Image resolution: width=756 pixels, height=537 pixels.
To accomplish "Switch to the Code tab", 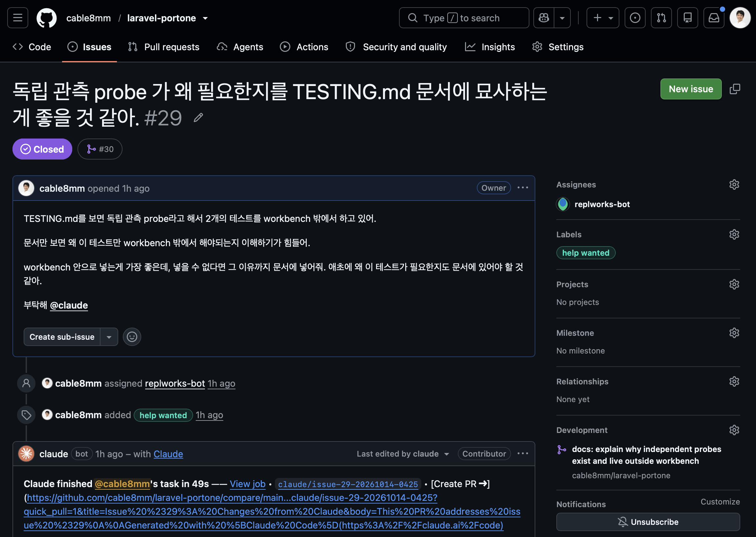I will pyautogui.click(x=32, y=47).
